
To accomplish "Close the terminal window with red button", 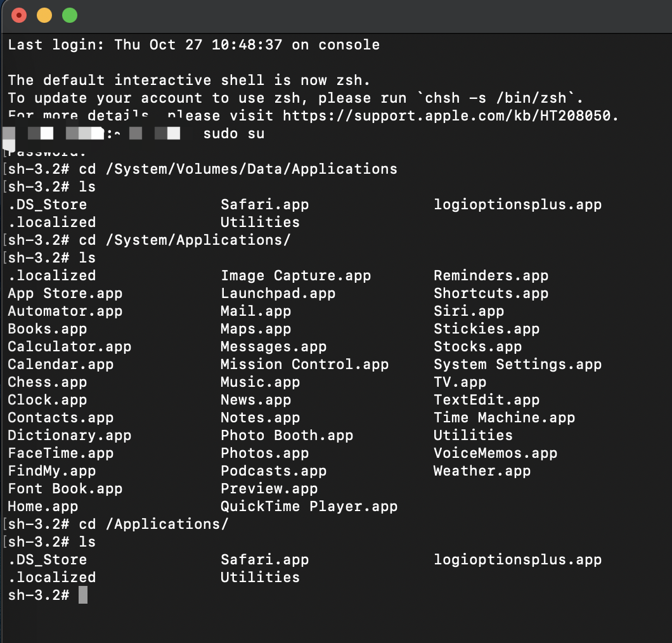I will coord(19,15).
